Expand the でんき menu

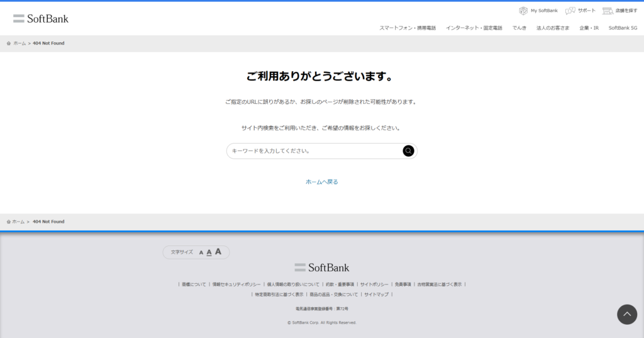[x=519, y=28]
